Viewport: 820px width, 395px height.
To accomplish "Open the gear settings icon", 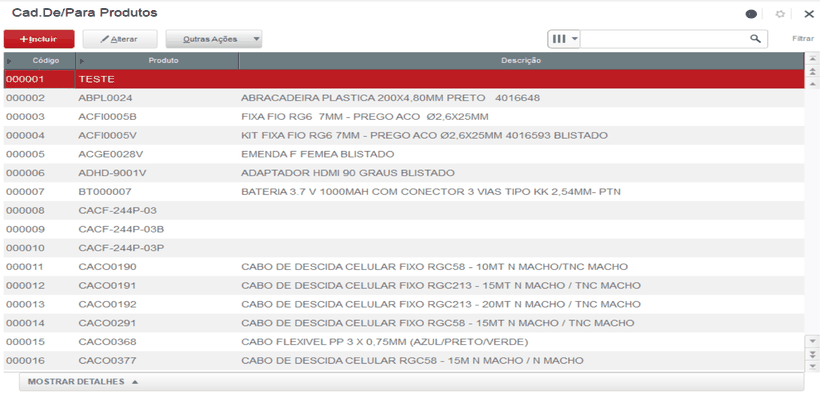I will [x=780, y=14].
